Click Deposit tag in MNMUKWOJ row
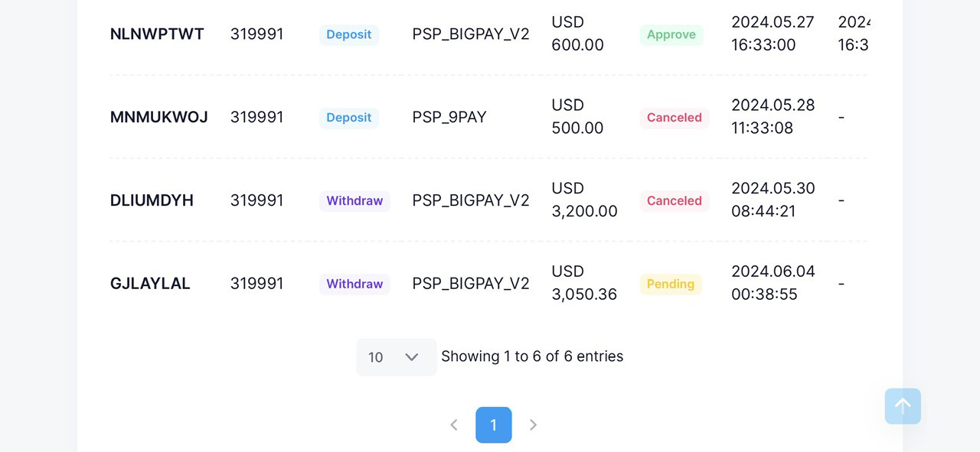This screenshot has height=452, width=980. (x=348, y=117)
